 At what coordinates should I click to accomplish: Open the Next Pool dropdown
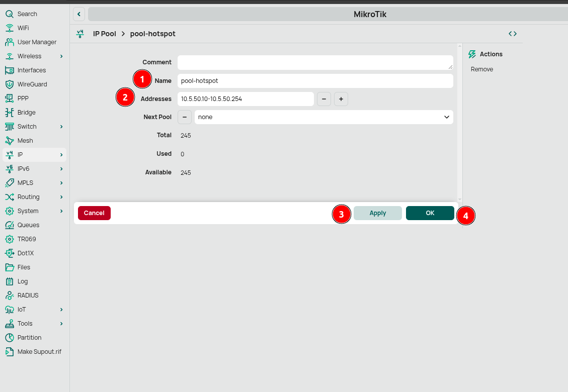coord(323,117)
